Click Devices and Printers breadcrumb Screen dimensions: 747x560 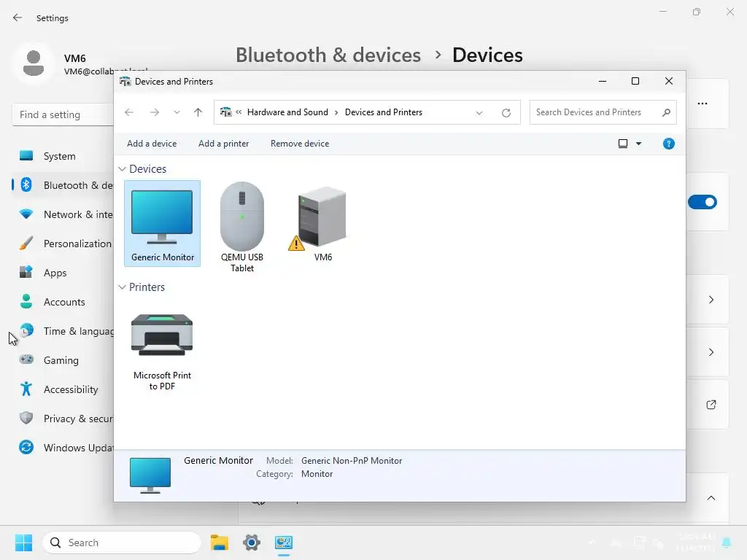384,112
